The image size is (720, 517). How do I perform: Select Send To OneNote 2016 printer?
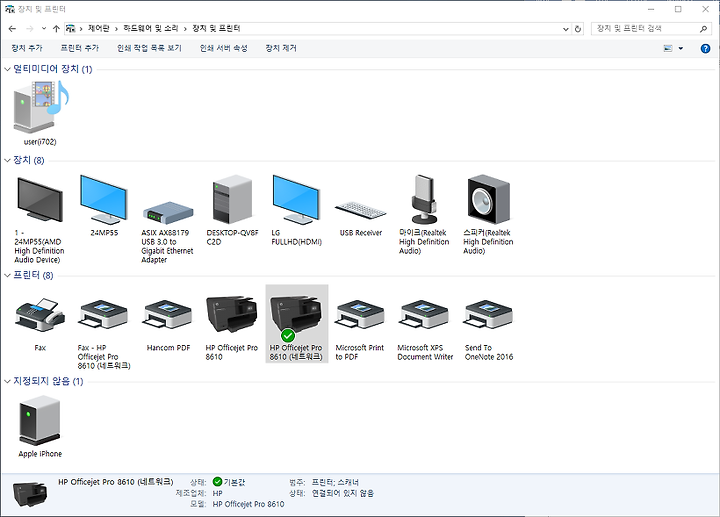pos(489,315)
